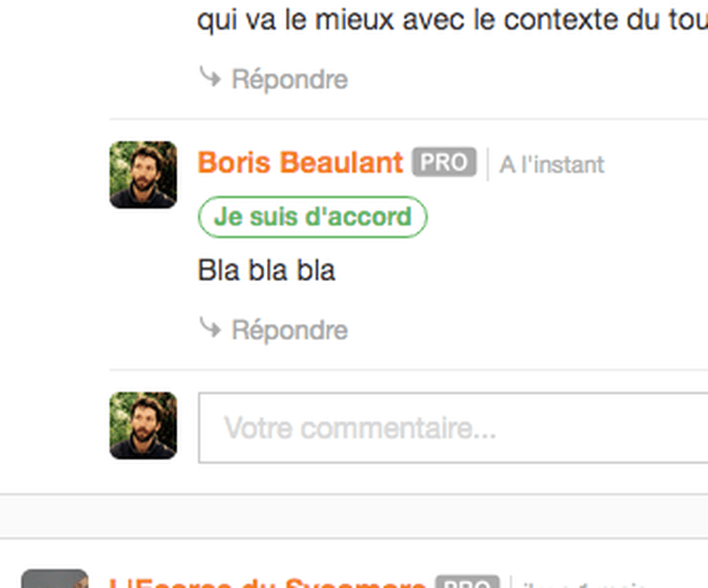Click the gray PRO badge next to Boris Beaulant
This screenshot has height=588, width=708.
tap(444, 162)
